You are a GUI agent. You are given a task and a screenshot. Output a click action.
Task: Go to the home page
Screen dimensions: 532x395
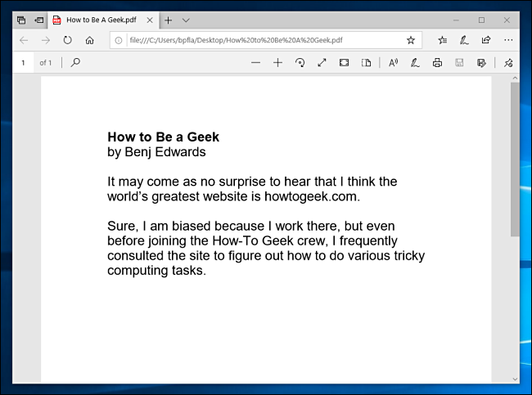pos(89,40)
